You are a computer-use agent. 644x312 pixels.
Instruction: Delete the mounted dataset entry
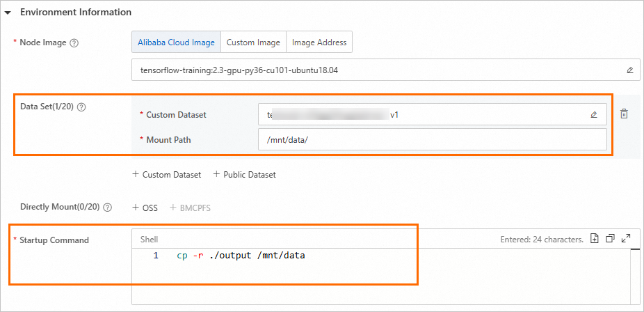coord(624,114)
